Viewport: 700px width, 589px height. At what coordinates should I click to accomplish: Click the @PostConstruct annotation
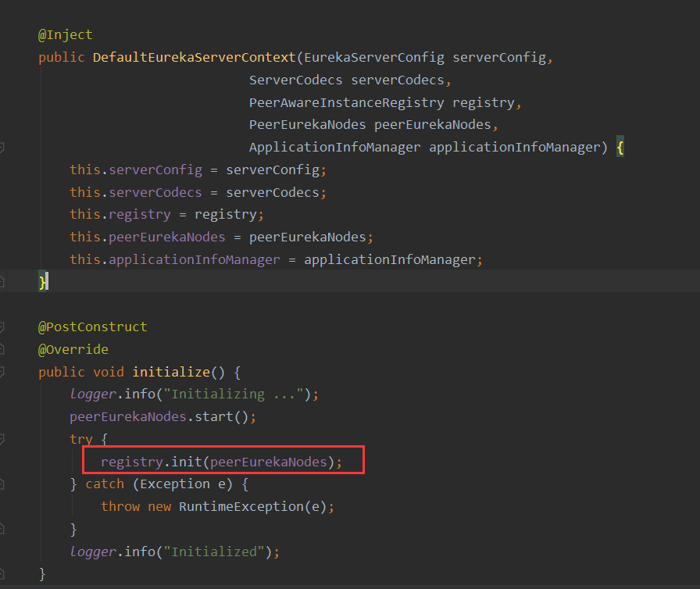pyautogui.click(x=92, y=327)
